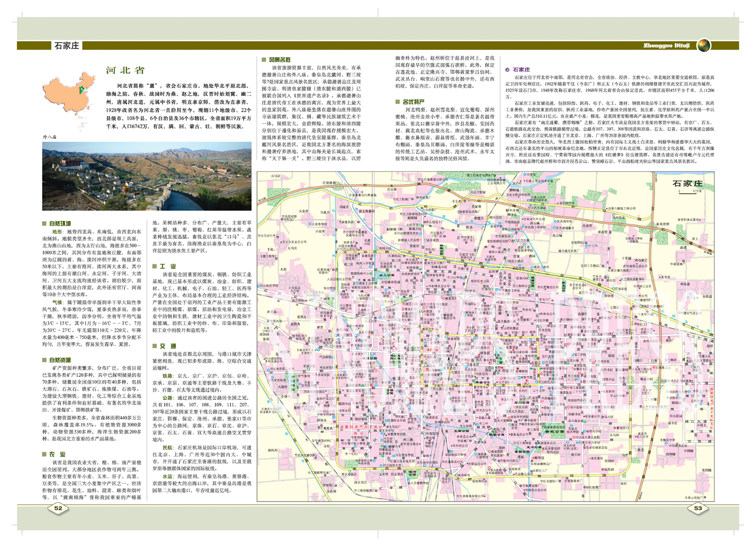
Task: Click the 高新技术产业开发区 label on map
Action: click(x=362, y=427)
